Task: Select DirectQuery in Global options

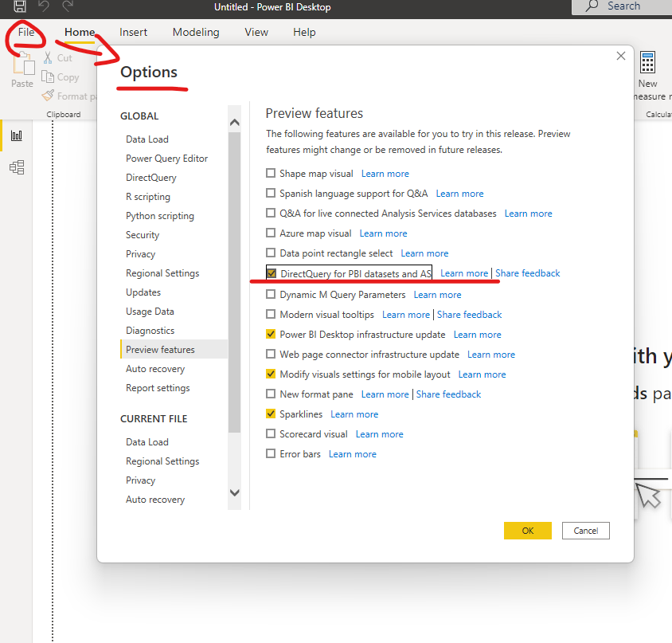Action: click(150, 178)
